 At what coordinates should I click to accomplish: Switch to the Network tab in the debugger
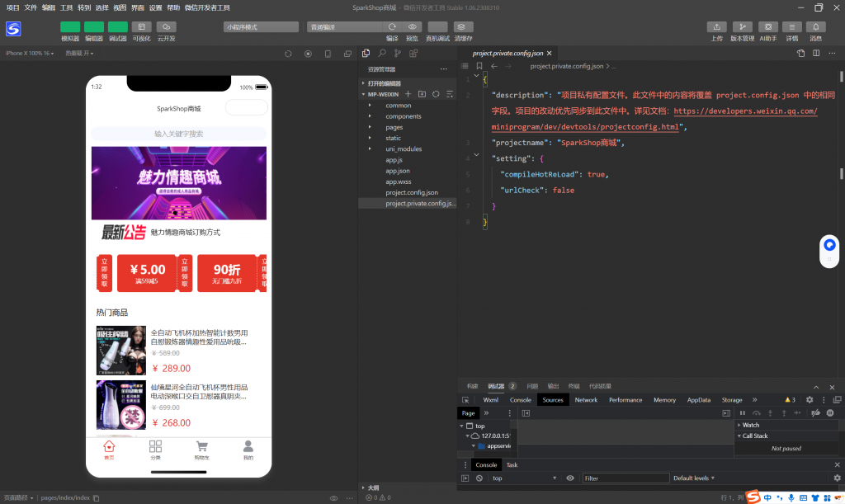tap(586, 400)
